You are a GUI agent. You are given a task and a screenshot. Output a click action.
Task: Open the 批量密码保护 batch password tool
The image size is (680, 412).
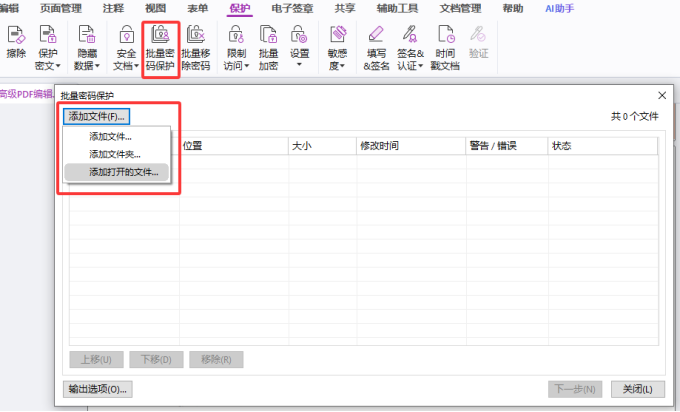pos(160,48)
